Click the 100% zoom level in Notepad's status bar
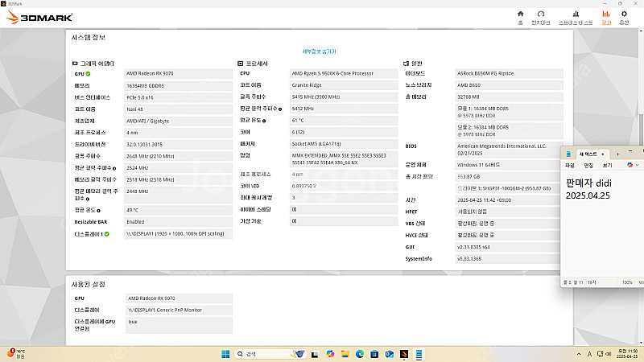 [x=627, y=282]
